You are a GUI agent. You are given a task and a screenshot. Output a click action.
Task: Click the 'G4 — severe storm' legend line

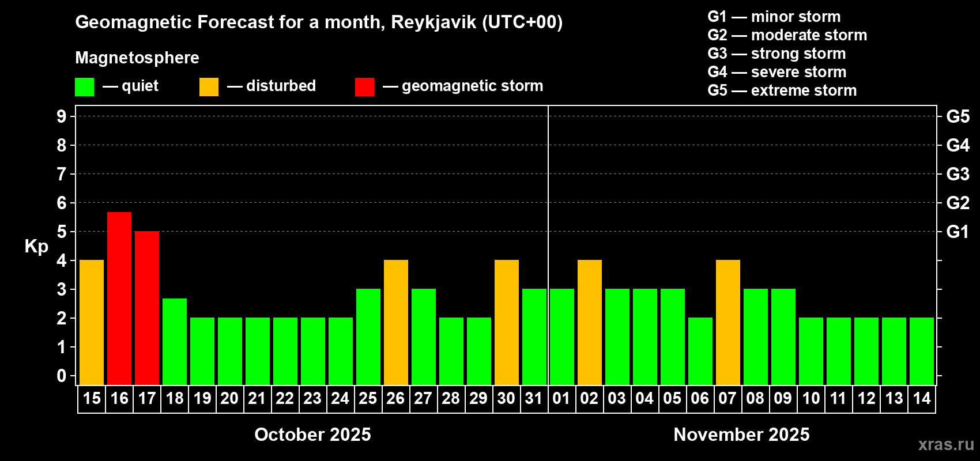(777, 72)
